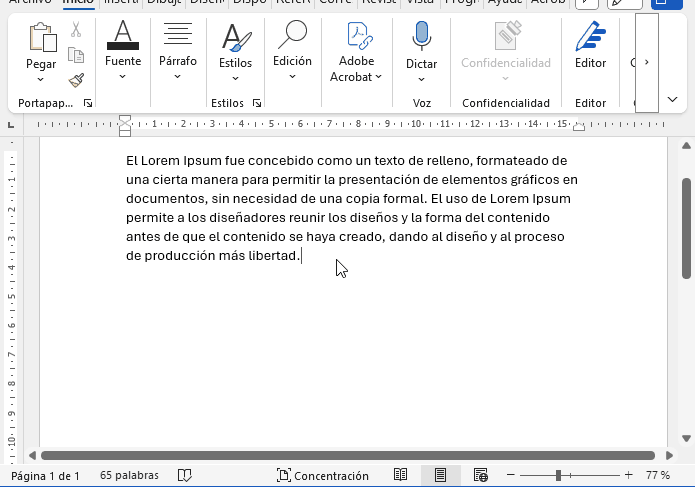The image size is (695, 487).
Task: Click the 77 % zoom level
Action: click(x=657, y=476)
